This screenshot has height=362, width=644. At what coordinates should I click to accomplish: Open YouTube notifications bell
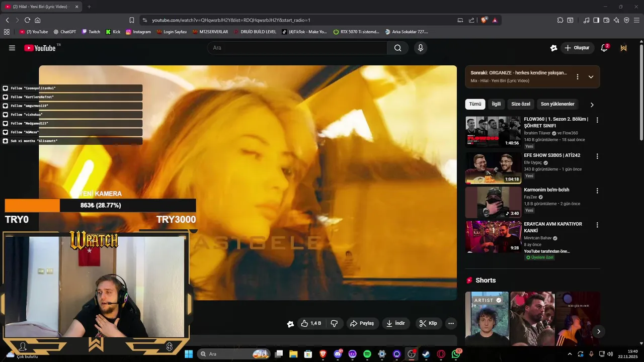(x=604, y=48)
